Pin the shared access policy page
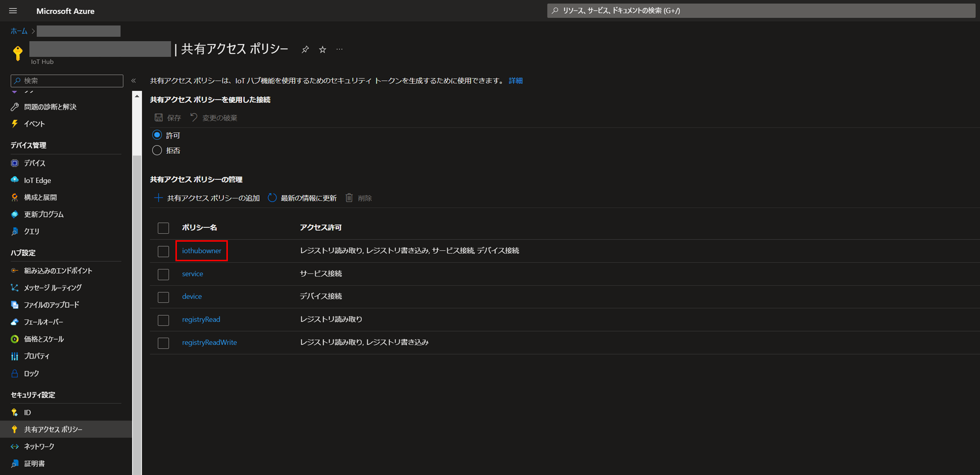Image resolution: width=980 pixels, height=475 pixels. 305,50
